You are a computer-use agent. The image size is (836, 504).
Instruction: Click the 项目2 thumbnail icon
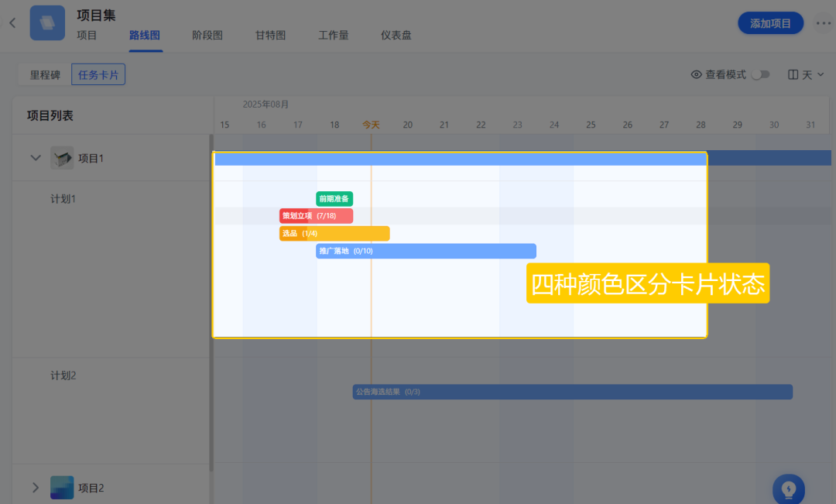point(62,488)
